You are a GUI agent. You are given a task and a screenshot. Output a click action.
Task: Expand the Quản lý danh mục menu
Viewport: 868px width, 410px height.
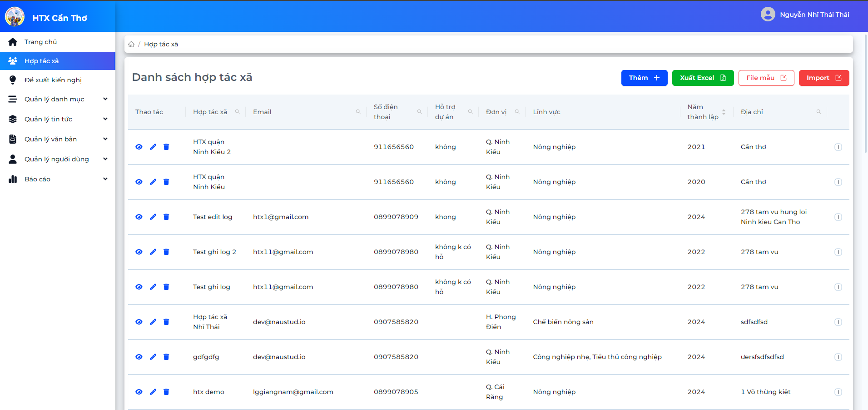58,99
